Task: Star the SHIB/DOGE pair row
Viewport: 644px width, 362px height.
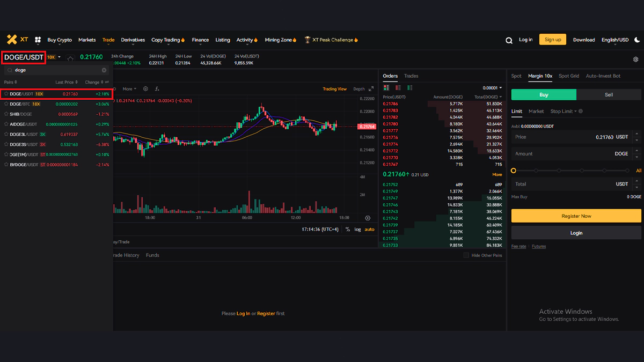Action: pyautogui.click(x=6, y=114)
